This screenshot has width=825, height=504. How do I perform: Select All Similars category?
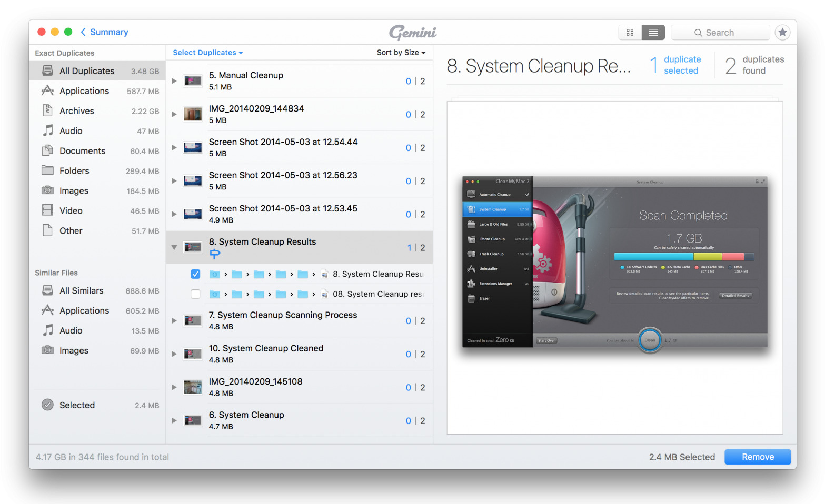(x=97, y=290)
